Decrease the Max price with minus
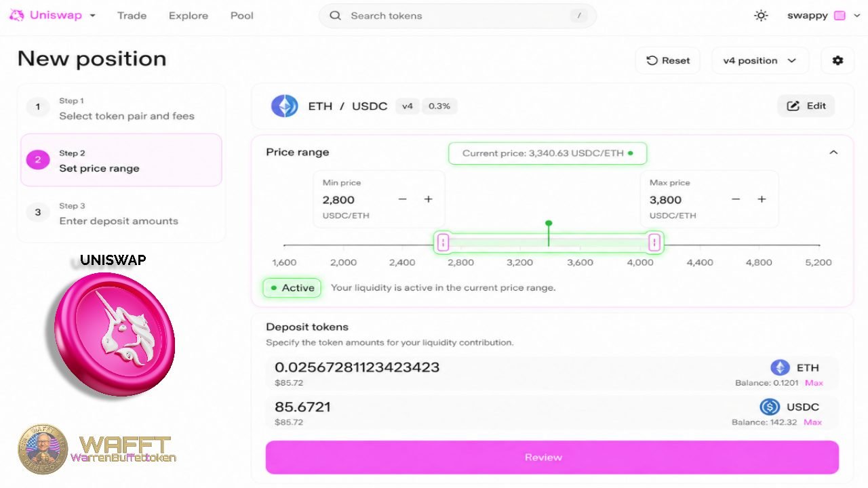Image resolution: width=868 pixels, height=488 pixels. pyautogui.click(x=736, y=199)
